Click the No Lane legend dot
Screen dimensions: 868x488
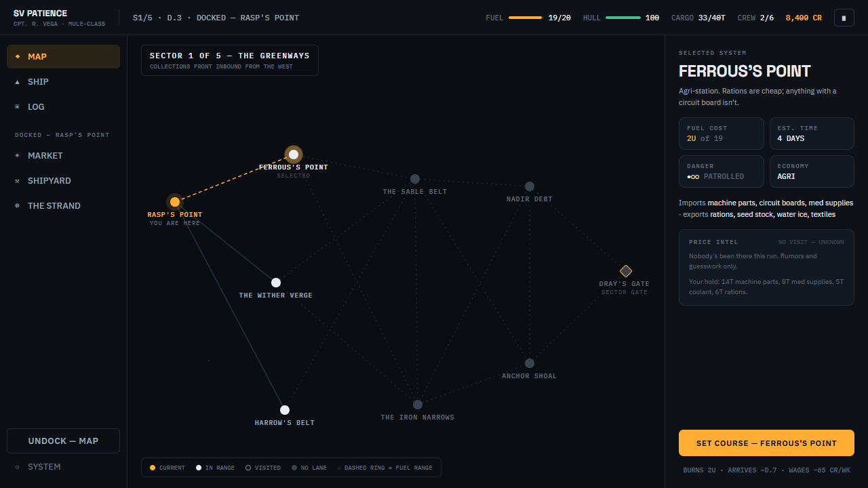(294, 468)
